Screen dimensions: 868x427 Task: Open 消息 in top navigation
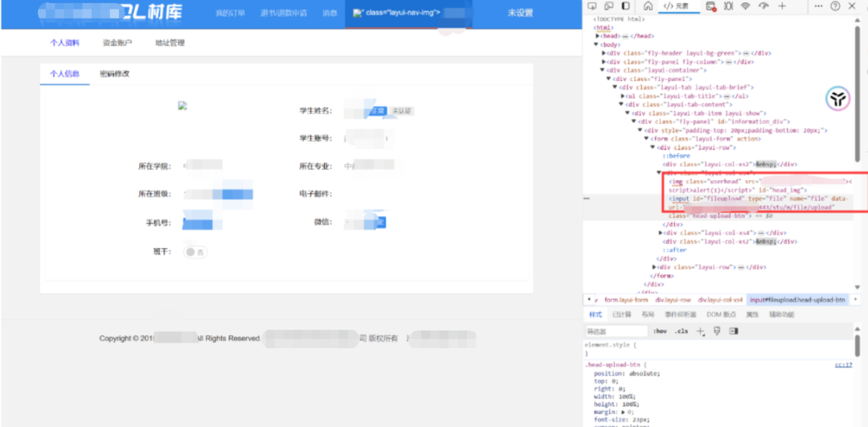point(330,14)
